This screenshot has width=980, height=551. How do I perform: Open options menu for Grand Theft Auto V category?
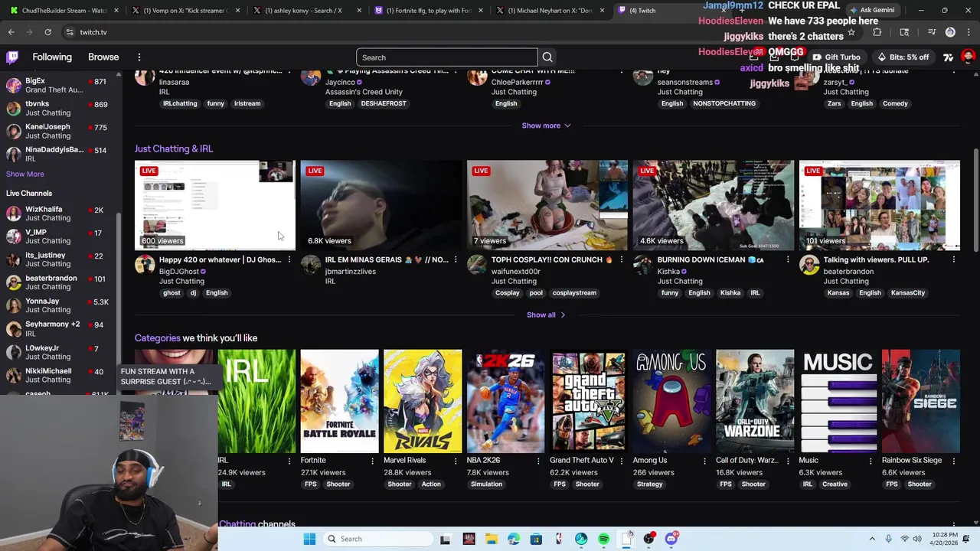coord(622,461)
